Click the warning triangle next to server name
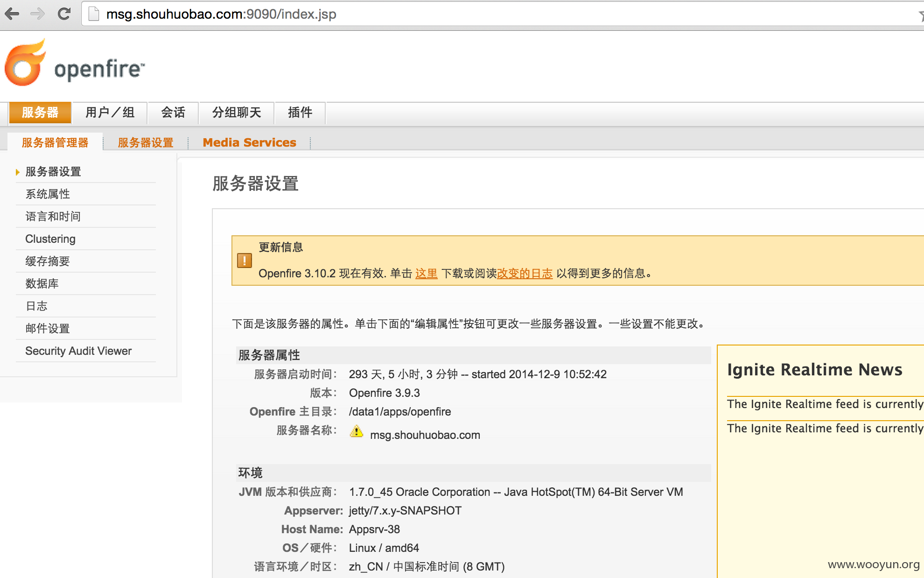Image resolution: width=924 pixels, height=578 pixels. [357, 431]
